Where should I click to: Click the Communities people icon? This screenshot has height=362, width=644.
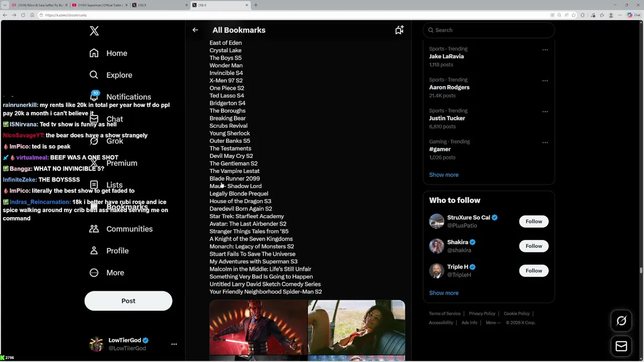pos(94,229)
